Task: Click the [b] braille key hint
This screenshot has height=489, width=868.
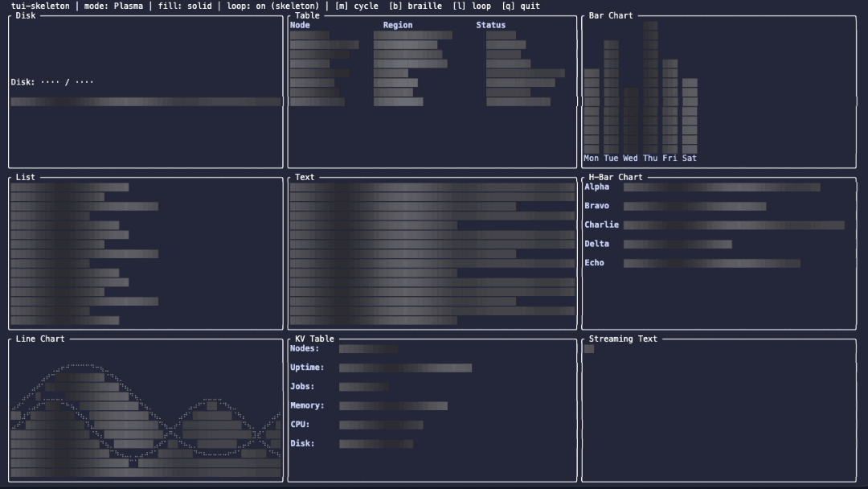Action: [416, 6]
